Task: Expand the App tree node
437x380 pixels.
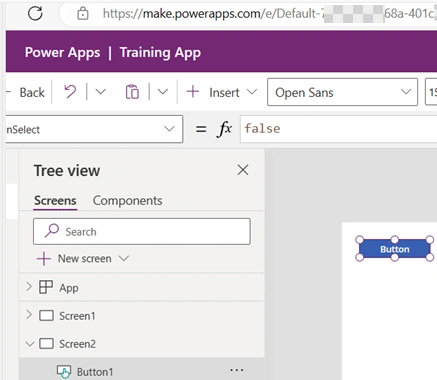Action: (x=29, y=287)
